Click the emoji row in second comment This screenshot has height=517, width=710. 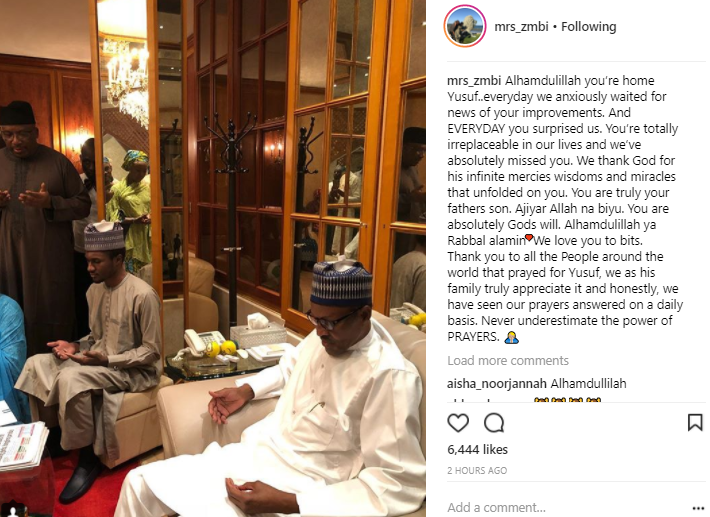tap(567, 400)
